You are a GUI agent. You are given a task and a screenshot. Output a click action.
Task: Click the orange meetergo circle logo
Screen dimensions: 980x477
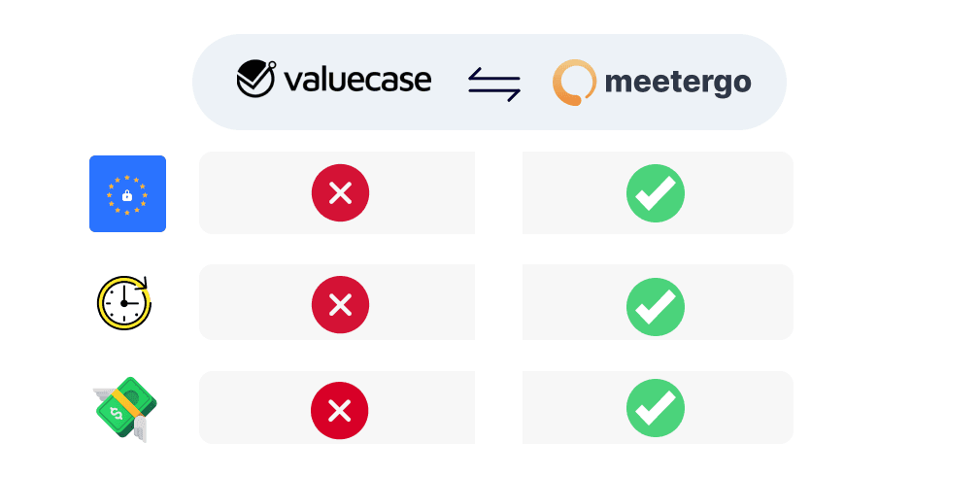[x=574, y=83]
